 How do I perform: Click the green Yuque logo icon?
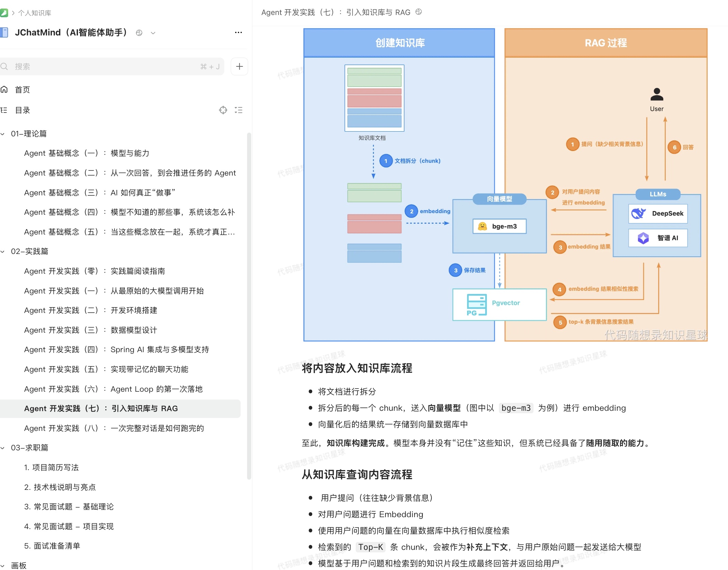4,13
